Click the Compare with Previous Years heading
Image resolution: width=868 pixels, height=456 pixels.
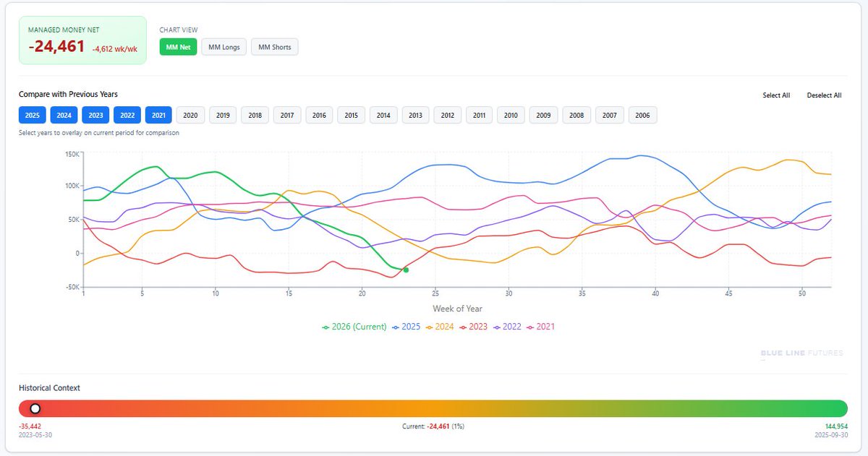click(68, 94)
